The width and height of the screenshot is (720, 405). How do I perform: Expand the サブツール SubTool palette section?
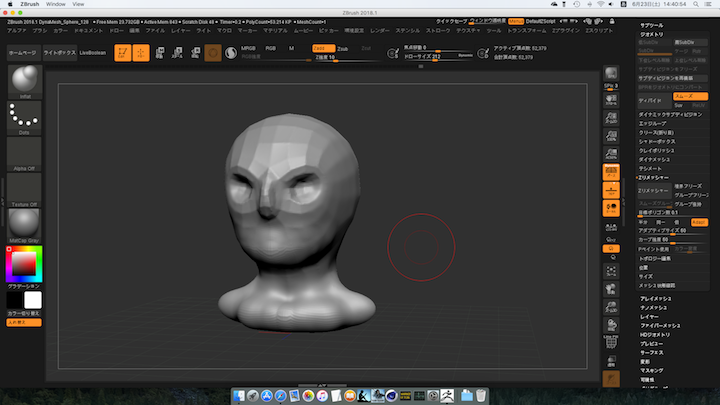(652, 25)
